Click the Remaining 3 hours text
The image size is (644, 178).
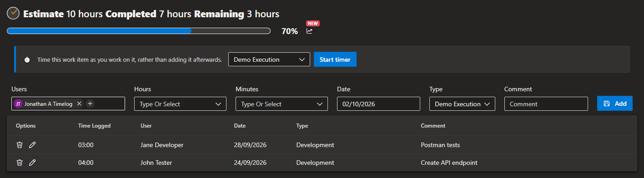click(x=236, y=14)
